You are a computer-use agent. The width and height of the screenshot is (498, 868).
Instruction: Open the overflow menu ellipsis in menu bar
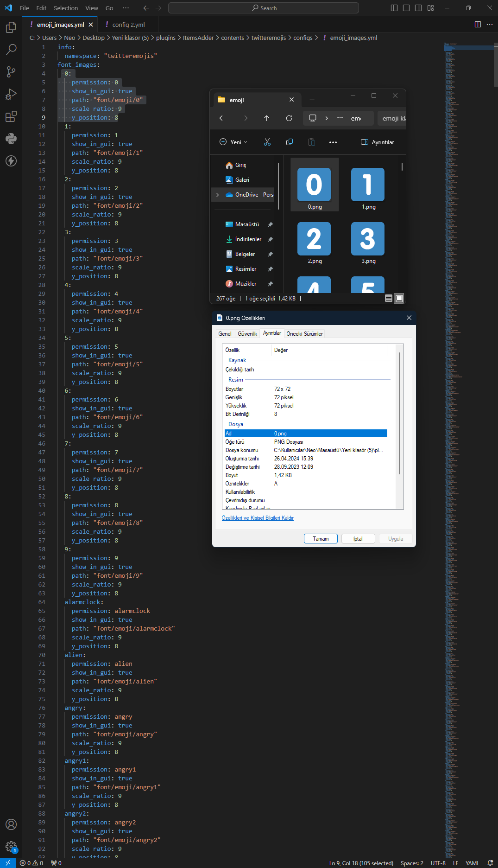point(126,8)
